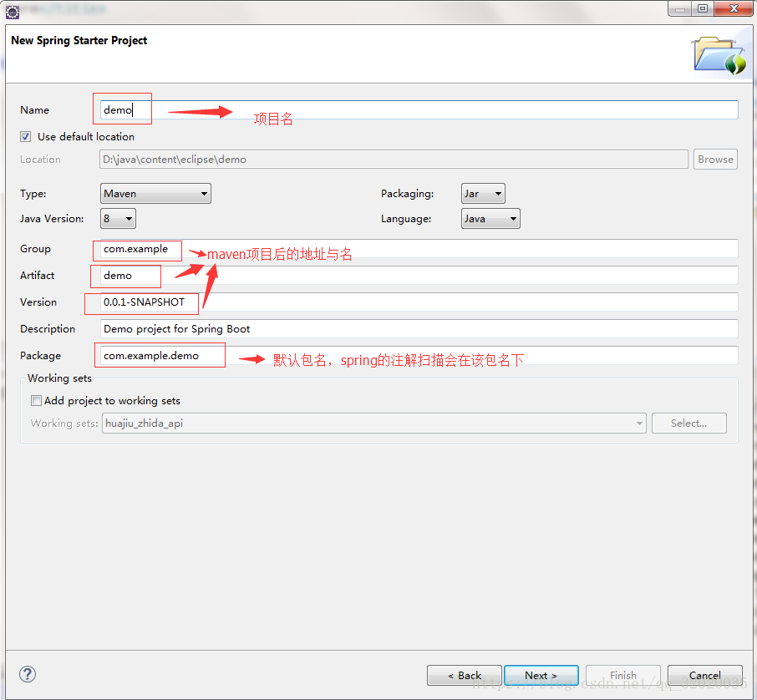Screen dimensions: 757x700
Task: Open the Packaging dropdown showing Jar
Action: 483,194
